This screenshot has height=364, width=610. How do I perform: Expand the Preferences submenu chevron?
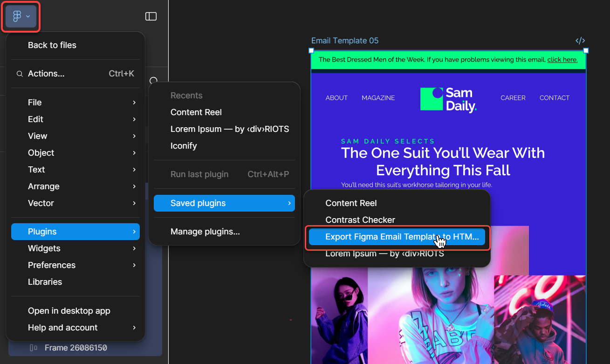(x=134, y=265)
